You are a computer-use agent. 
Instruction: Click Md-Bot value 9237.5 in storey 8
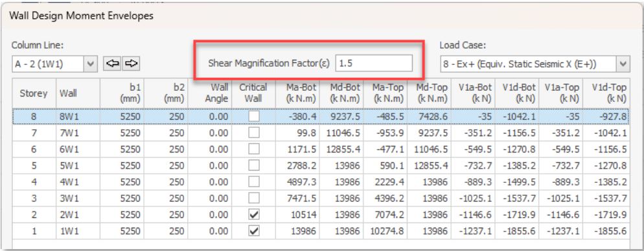pos(346,117)
